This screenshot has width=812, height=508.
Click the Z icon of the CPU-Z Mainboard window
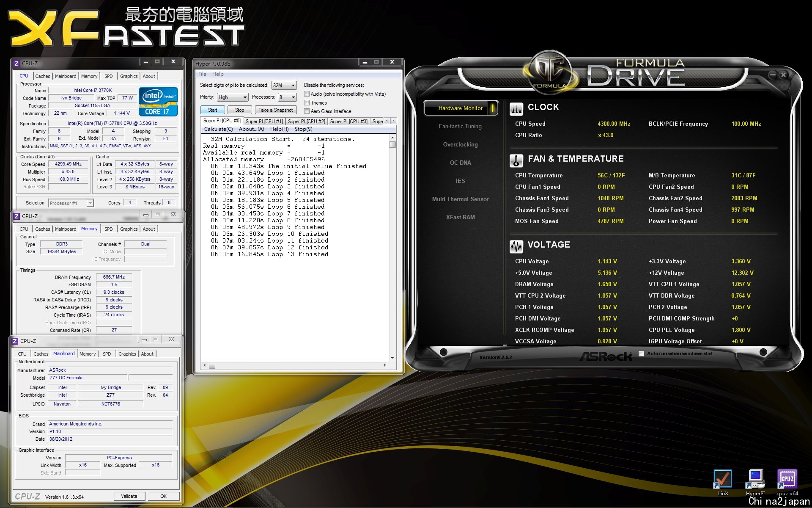pyautogui.click(x=15, y=341)
